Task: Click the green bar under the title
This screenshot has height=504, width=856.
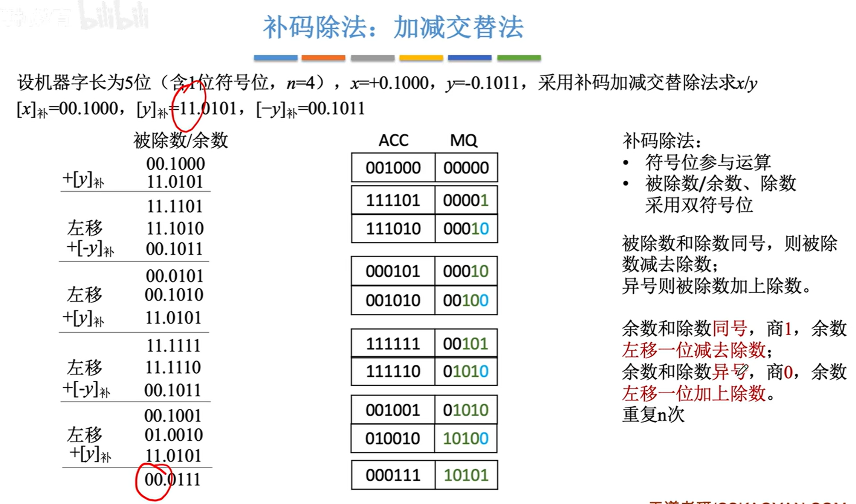Action: 519,58
